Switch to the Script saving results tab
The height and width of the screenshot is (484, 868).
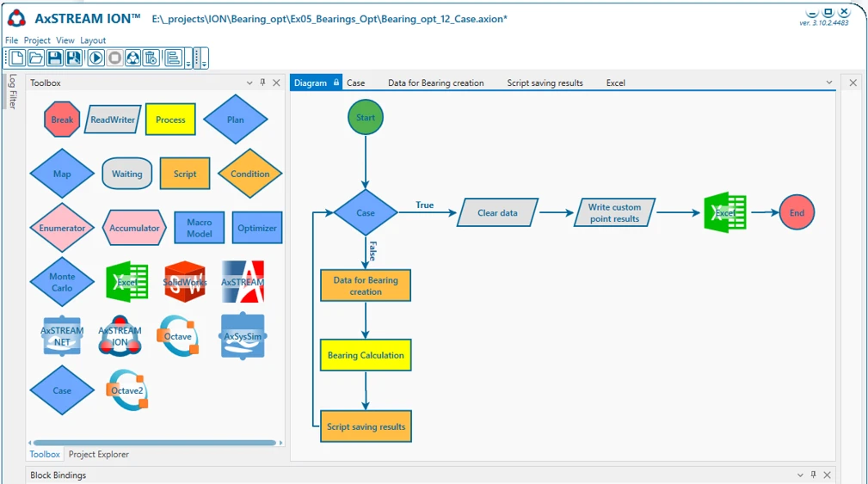coord(545,83)
